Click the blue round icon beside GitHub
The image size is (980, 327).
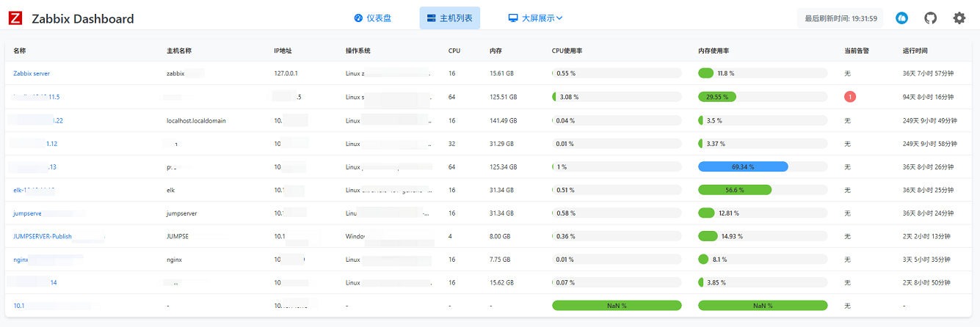click(901, 18)
